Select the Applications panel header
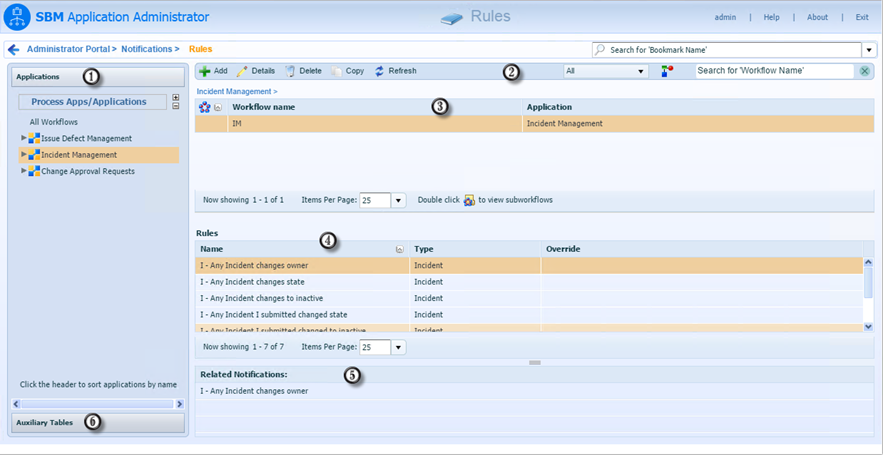This screenshot has width=883, height=455. point(98,77)
